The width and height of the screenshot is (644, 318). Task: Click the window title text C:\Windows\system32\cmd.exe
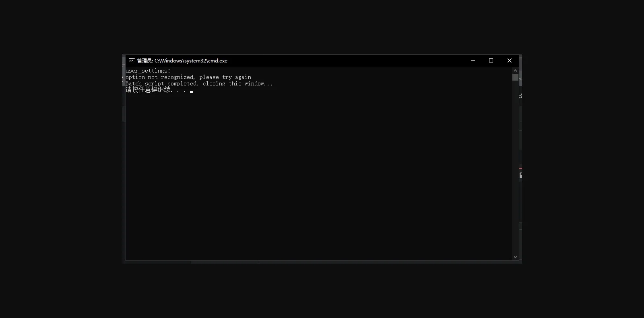[190, 61]
